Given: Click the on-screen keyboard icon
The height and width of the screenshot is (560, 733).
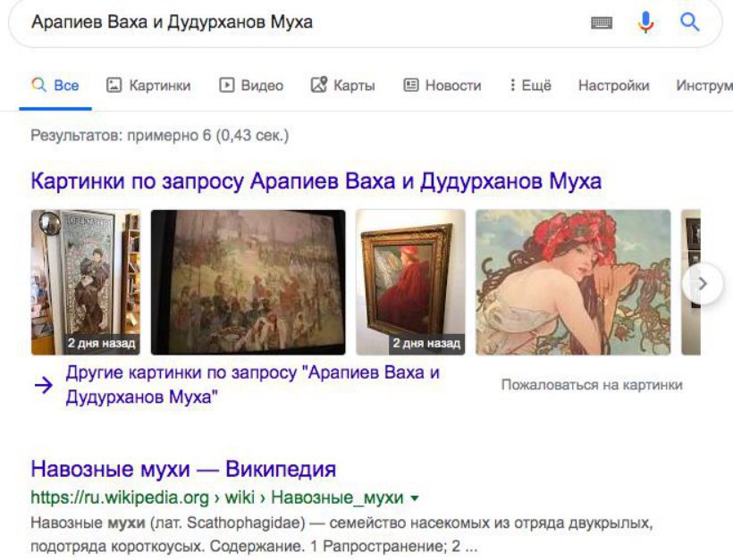Looking at the screenshot, I should [x=602, y=22].
